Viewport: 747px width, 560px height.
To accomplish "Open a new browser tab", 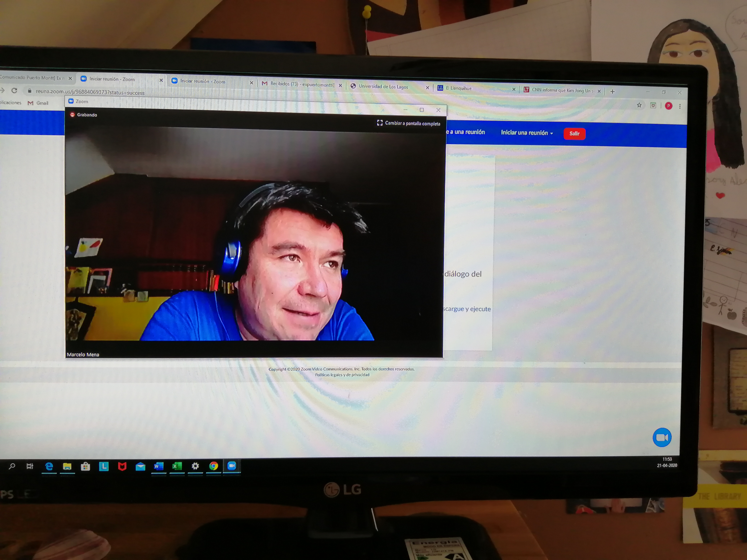I will [x=612, y=92].
